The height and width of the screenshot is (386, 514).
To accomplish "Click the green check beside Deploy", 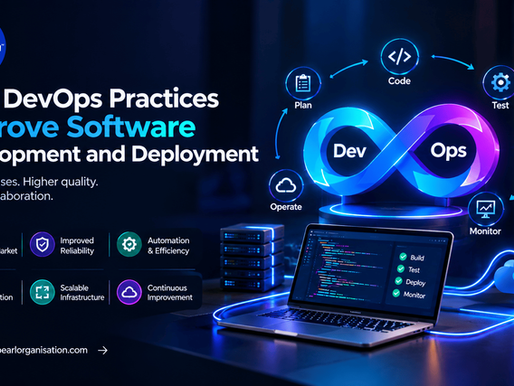I will pos(398,281).
